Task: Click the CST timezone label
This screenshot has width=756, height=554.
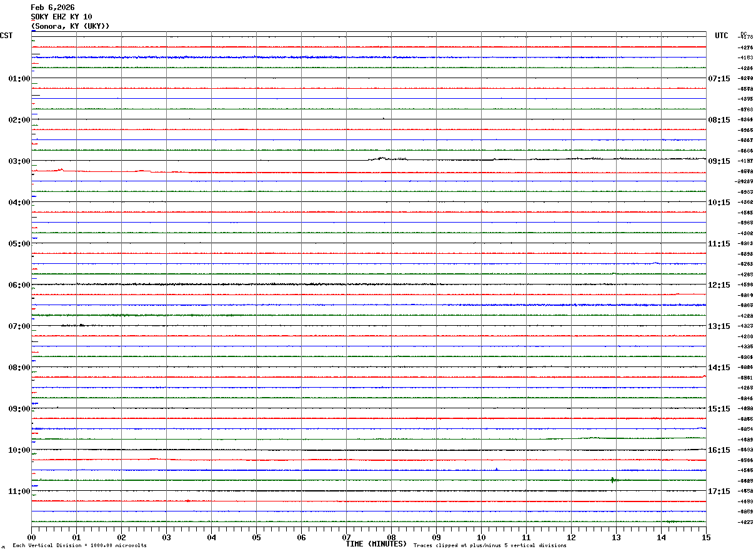Action: click(x=6, y=36)
